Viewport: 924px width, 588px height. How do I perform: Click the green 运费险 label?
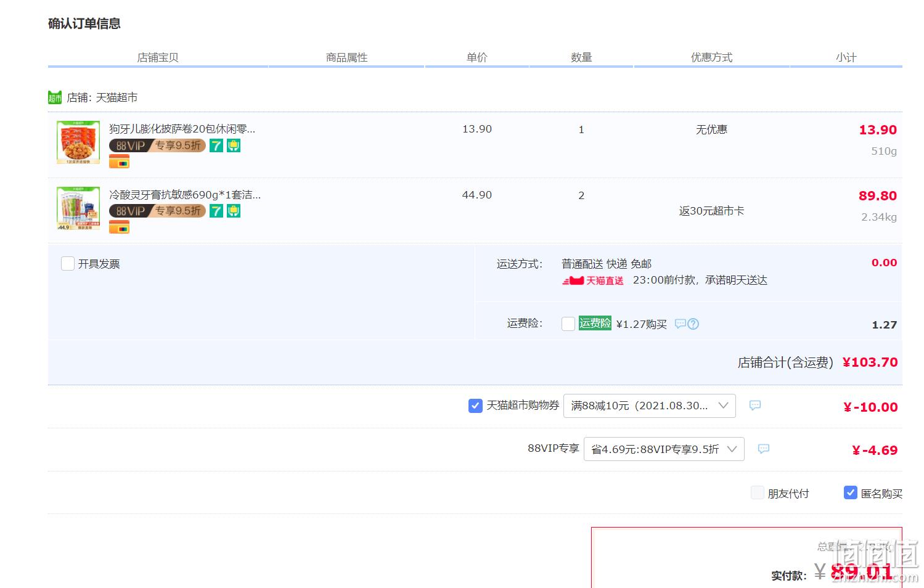[x=595, y=323]
